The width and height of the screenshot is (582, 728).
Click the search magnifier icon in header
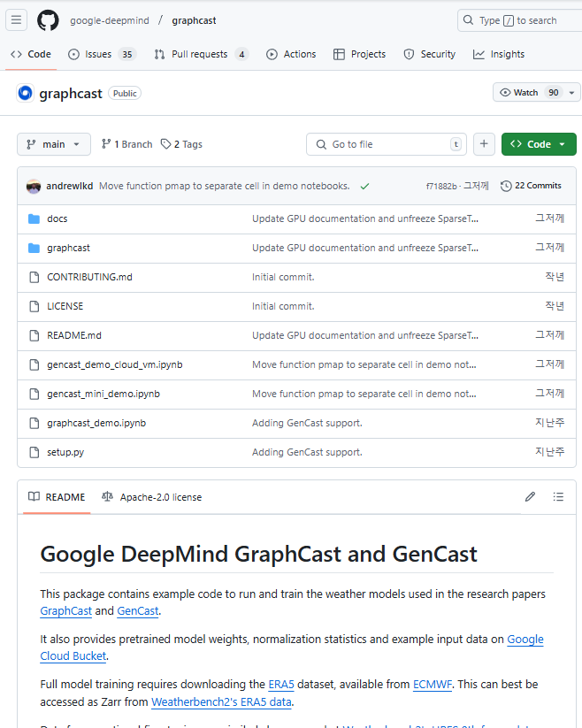tap(468, 20)
